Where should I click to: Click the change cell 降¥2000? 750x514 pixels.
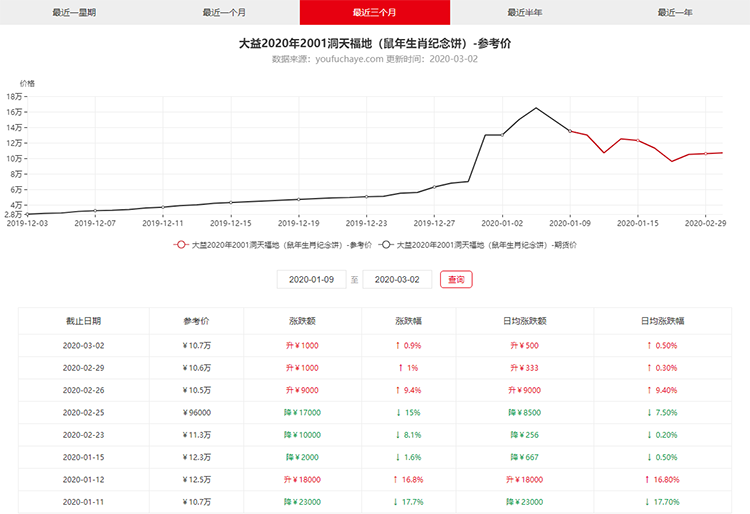[x=302, y=457]
